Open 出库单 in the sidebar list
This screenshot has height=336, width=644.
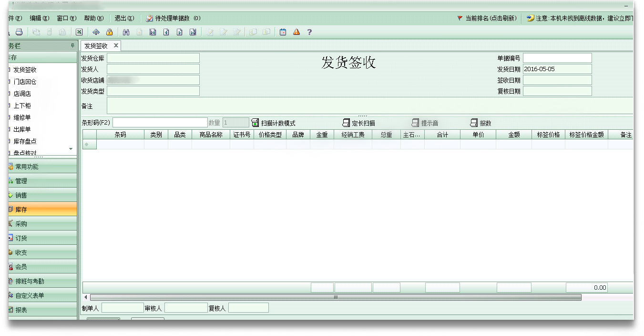[22, 129]
